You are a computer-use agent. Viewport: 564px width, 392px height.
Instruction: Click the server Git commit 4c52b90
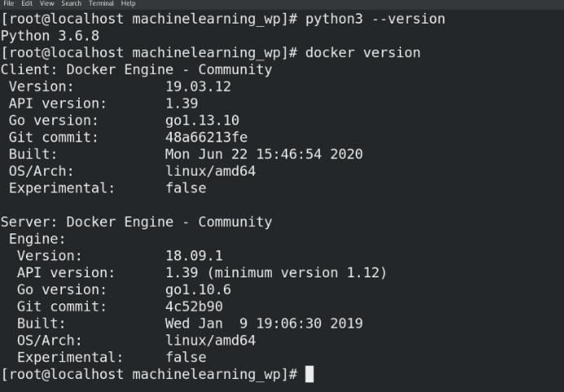pyautogui.click(x=195, y=307)
